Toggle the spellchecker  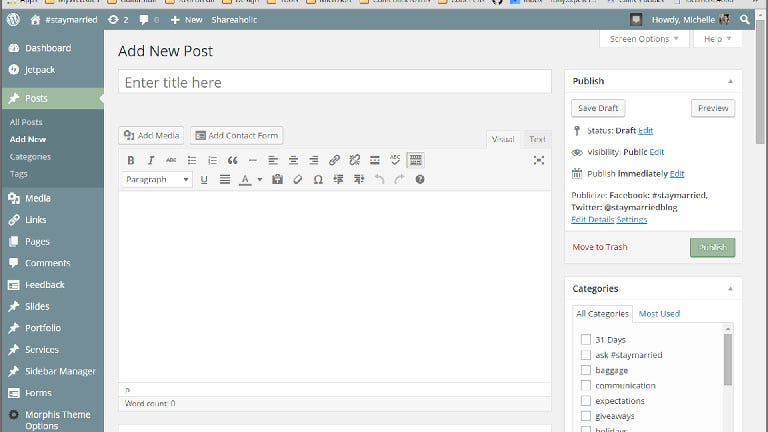click(395, 160)
